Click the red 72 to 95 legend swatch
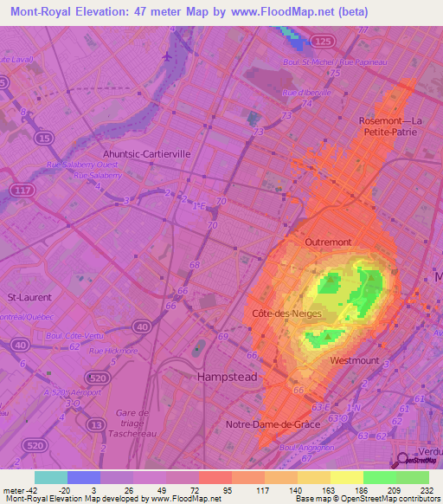 click(215, 477)
